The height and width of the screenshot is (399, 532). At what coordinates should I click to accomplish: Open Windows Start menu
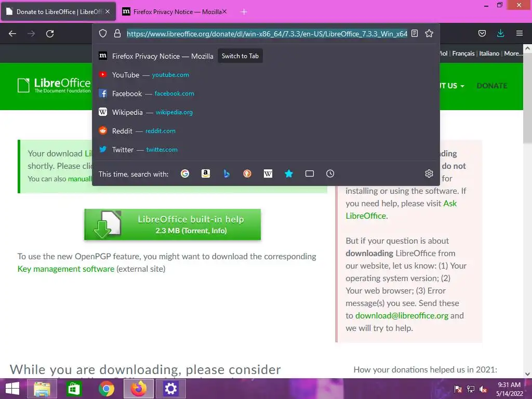coord(12,389)
